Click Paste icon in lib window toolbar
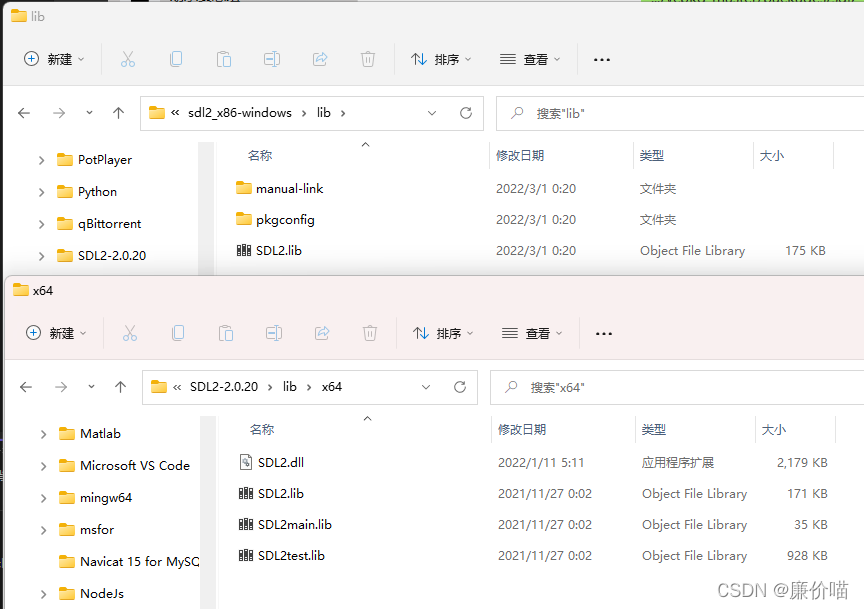Image resolution: width=864 pixels, height=609 pixels. 224,59
